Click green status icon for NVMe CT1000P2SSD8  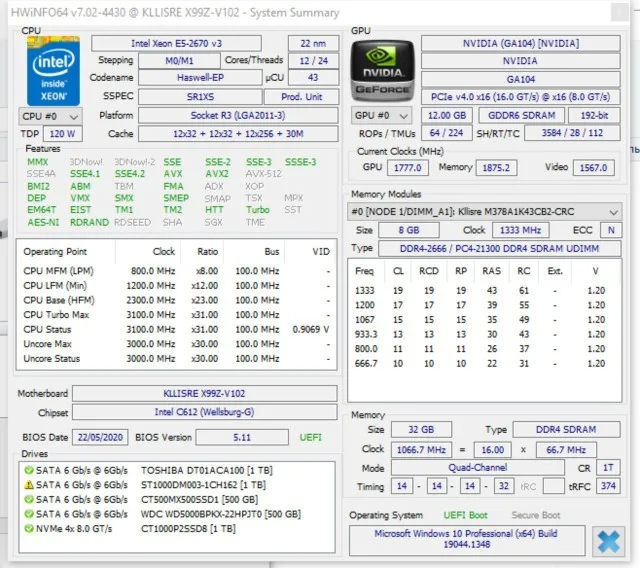[x=29, y=528]
